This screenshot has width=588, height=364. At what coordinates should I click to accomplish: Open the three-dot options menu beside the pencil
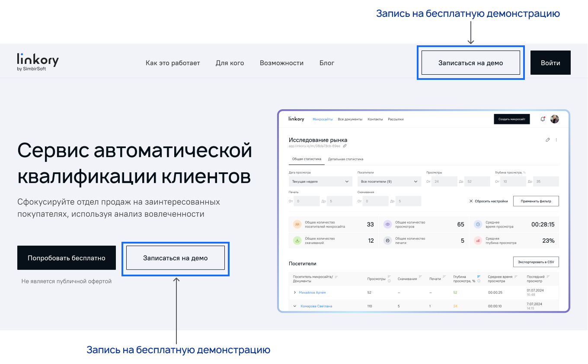click(556, 139)
